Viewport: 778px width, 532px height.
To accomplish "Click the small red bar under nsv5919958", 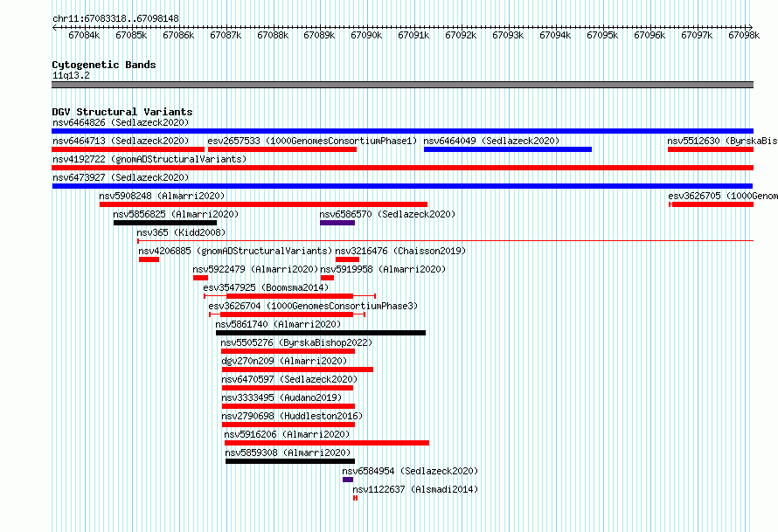I will (x=327, y=278).
